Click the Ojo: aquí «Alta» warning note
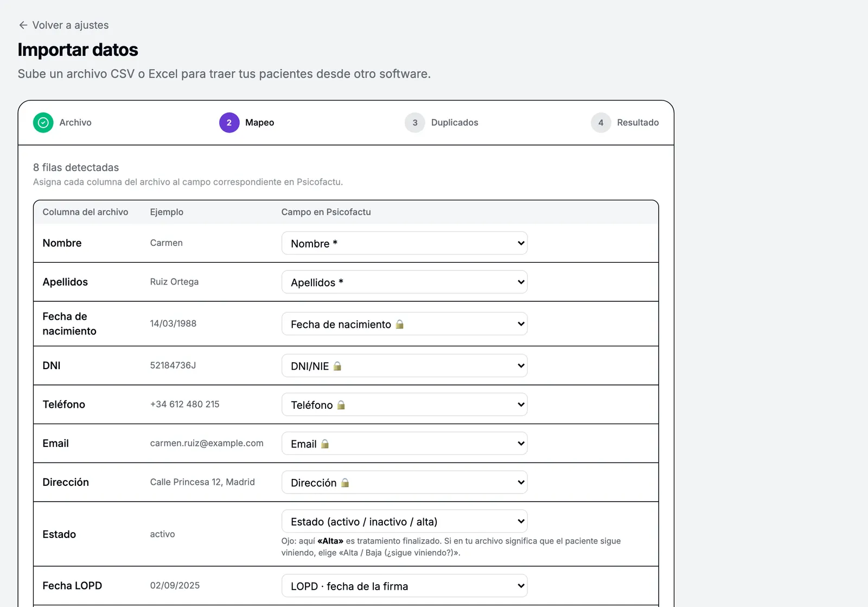 [x=451, y=547]
